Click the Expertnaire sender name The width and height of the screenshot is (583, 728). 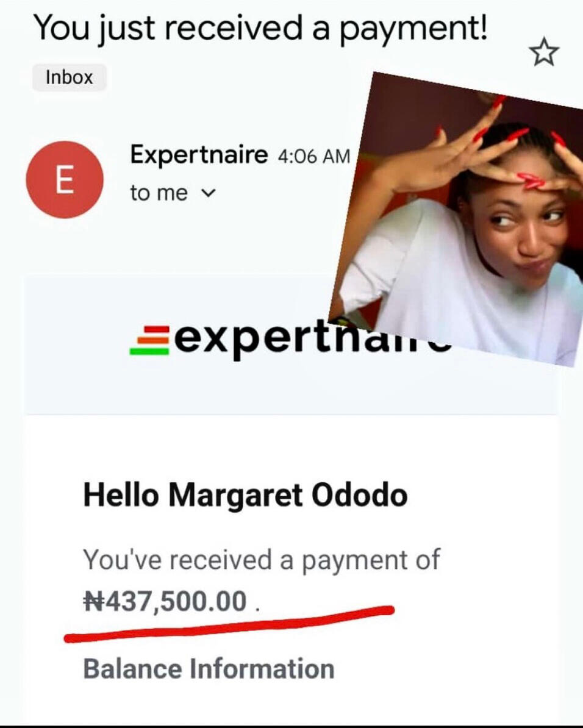(198, 155)
